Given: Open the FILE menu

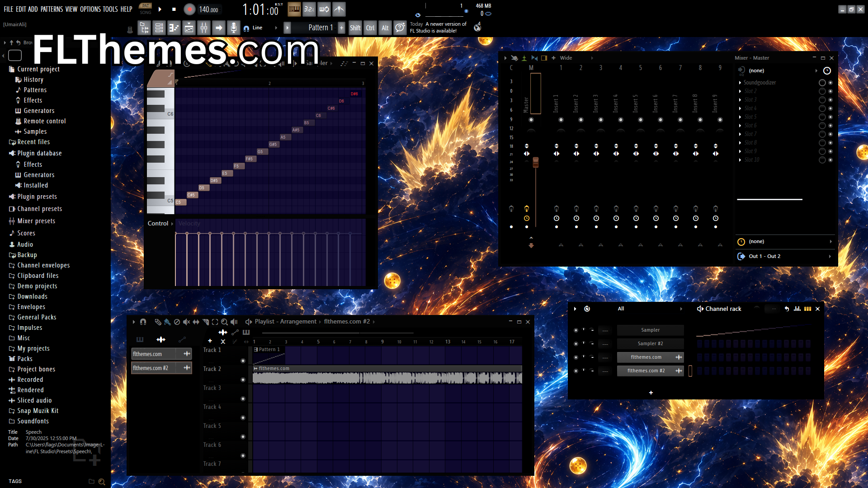Looking at the screenshot, I should pos(9,9).
